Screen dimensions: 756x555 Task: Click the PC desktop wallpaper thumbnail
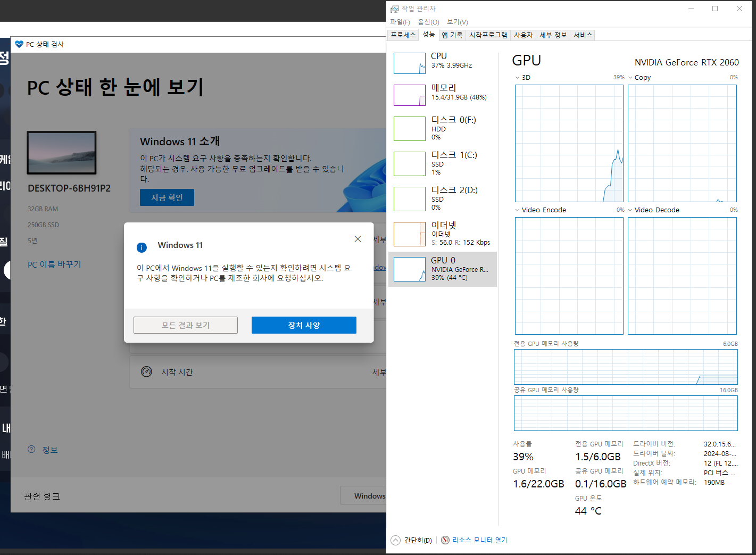tap(62, 153)
